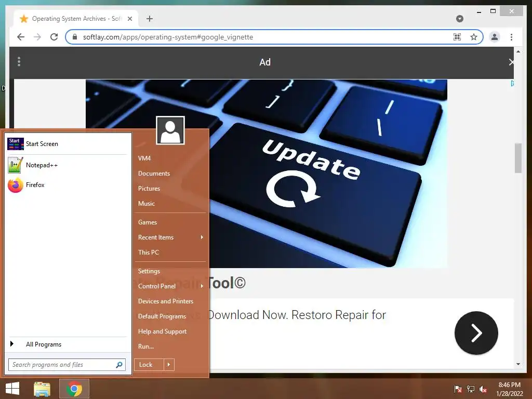This screenshot has width=532, height=399.
Task: Close the ad overlay
Action: 511,62
